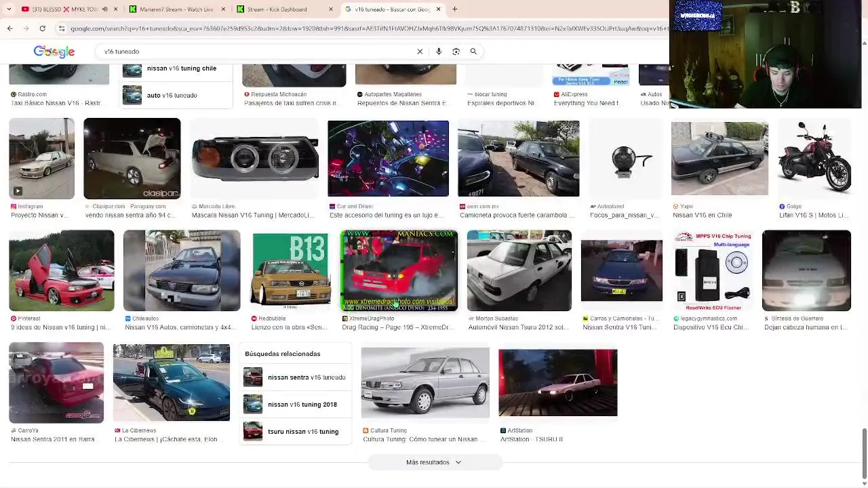Open Galgo Lifan V16 S motorcycle image
This screenshot has width=868, height=488.
point(814,159)
